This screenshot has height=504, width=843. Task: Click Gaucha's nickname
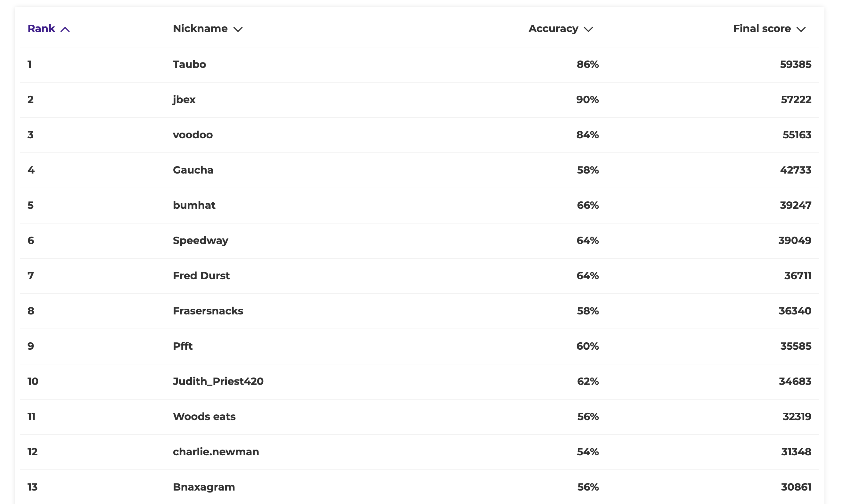pos(193,170)
